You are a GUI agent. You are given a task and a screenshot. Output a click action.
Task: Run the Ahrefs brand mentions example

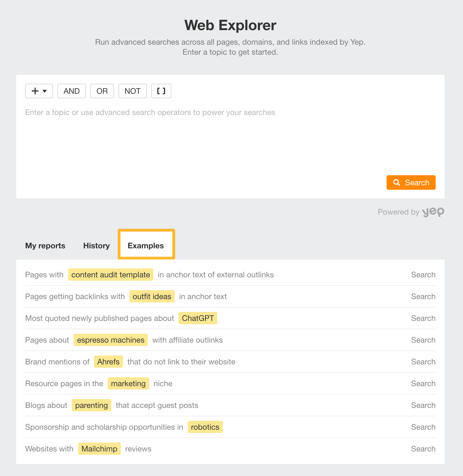tap(423, 362)
